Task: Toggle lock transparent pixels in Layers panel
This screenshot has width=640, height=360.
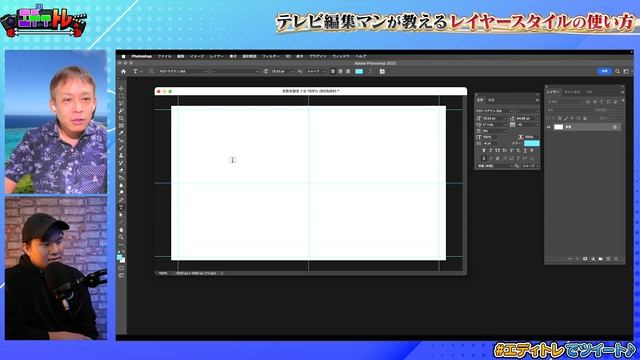Action: click(560, 118)
